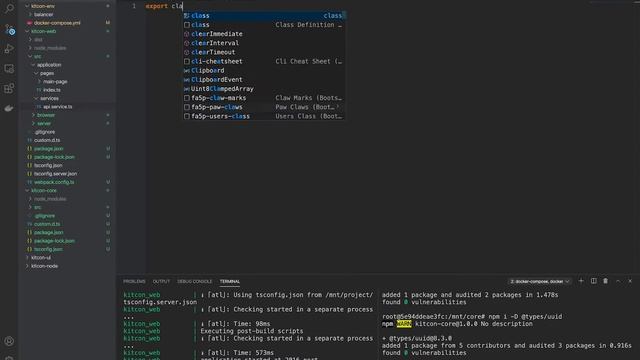Open docker-compose.yml file
This screenshot has height=360, width=640.
pos(57,23)
